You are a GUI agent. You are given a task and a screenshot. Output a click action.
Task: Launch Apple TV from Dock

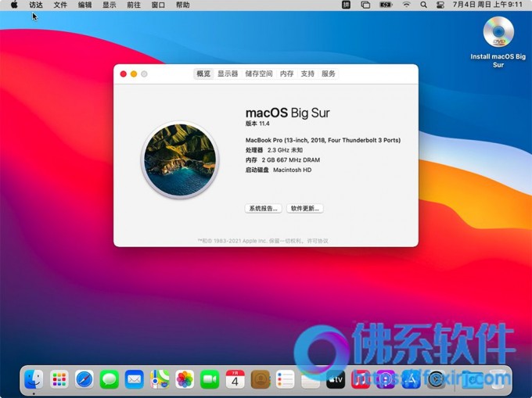tap(336, 379)
